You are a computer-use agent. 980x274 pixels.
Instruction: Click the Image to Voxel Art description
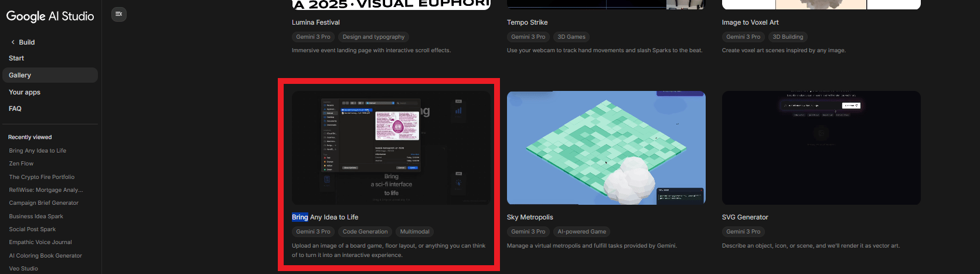pos(784,50)
